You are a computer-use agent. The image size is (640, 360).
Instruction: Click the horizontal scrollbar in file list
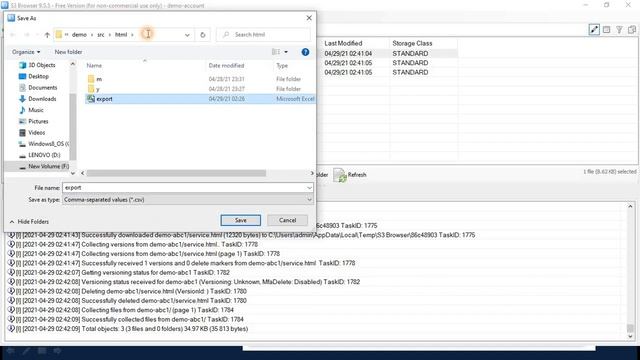(176, 173)
